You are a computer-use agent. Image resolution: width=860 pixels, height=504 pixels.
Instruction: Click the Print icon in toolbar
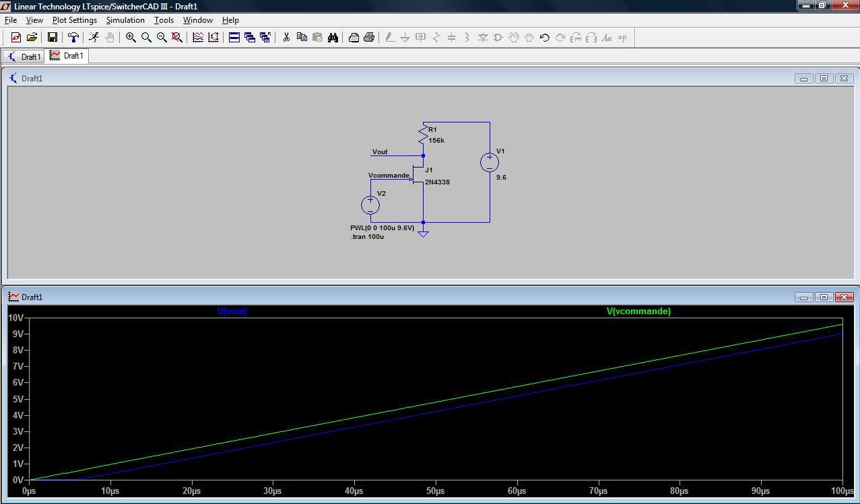(369, 38)
